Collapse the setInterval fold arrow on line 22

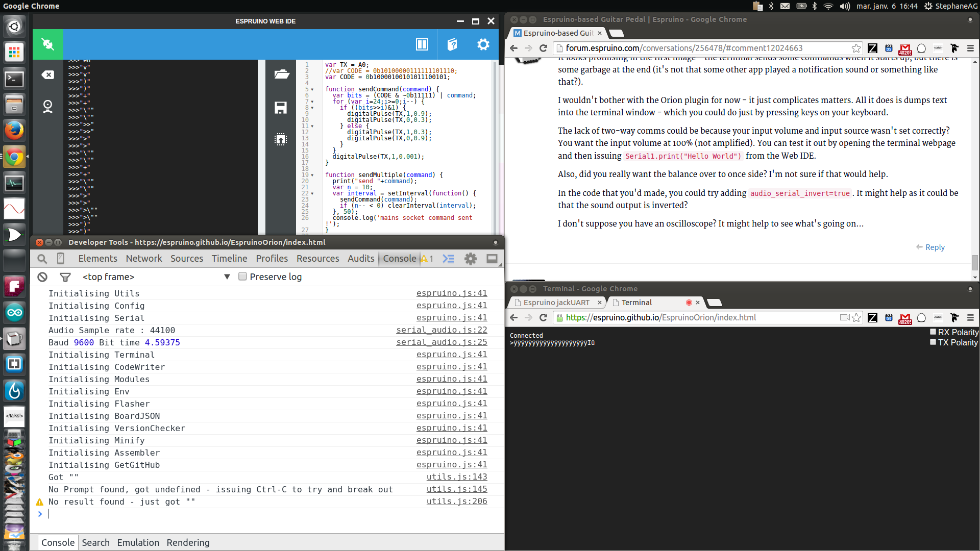[x=312, y=194]
